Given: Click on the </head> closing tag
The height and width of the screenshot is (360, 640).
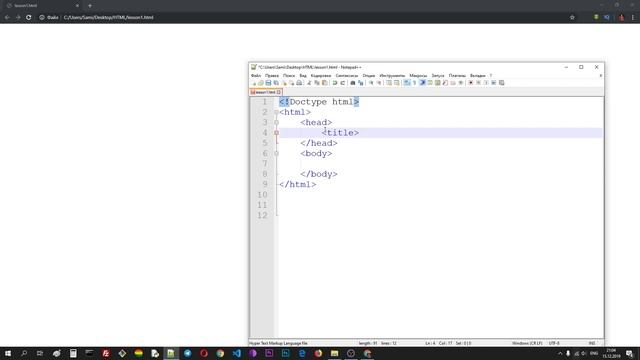Looking at the screenshot, I should pyautogui.click(x=319, y=143).
